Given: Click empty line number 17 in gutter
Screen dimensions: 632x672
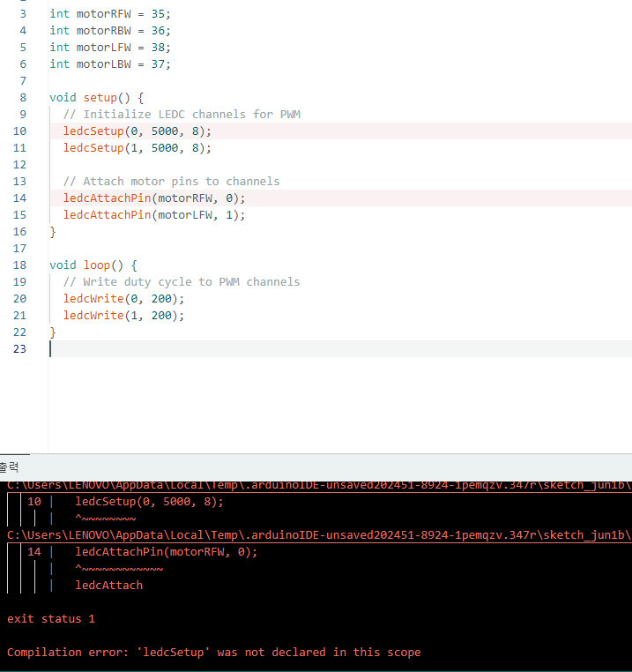Looking at the screenshot, I should tap(19, 249).
